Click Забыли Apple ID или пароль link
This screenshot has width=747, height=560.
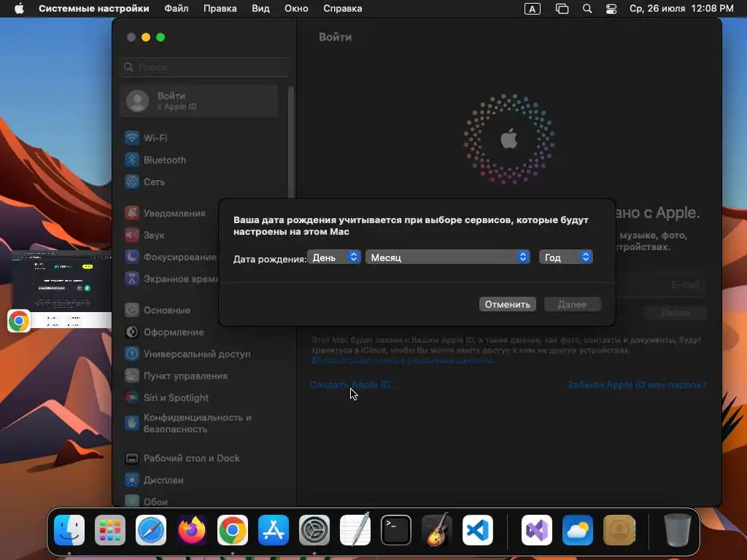click(637, 385)
